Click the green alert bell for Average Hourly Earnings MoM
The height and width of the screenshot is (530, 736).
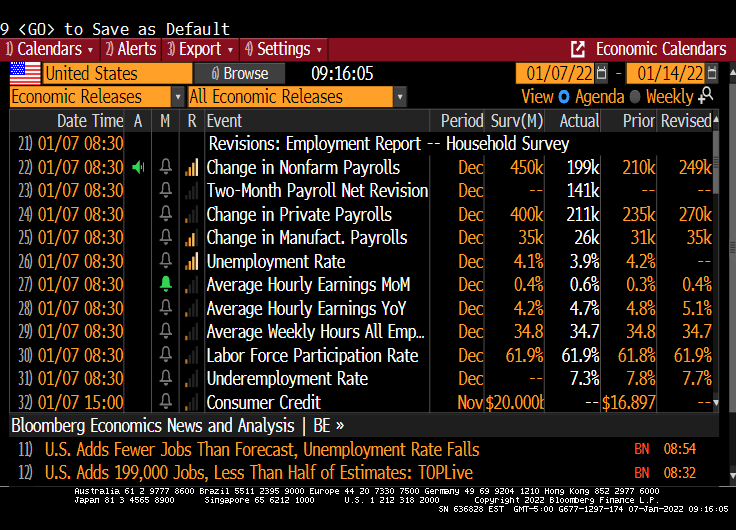click(x=166, y=285)
